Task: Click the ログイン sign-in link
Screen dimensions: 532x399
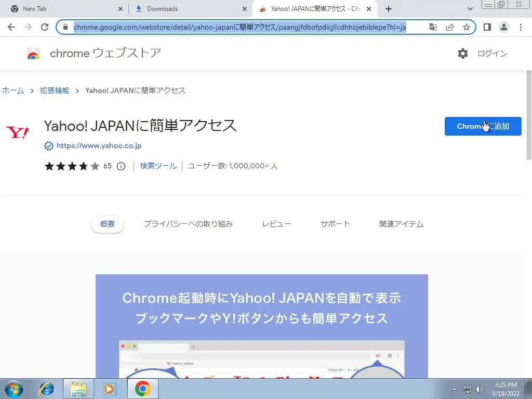Action: point(492,54)
